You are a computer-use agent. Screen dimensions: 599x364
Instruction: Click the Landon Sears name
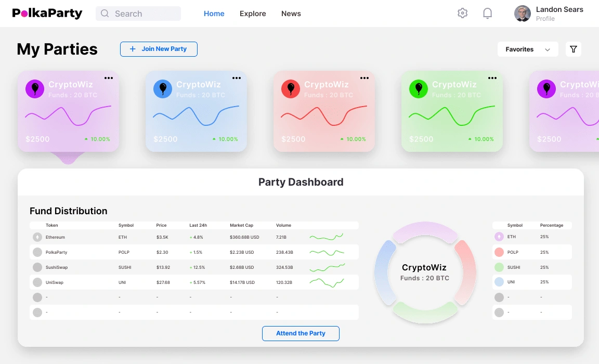[559, 9]
